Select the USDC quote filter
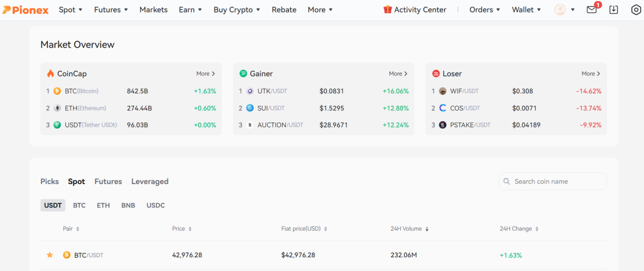Image resolution: width=644 pixels, height=271 pixels. pyautogui.click(x=156, y=205)
